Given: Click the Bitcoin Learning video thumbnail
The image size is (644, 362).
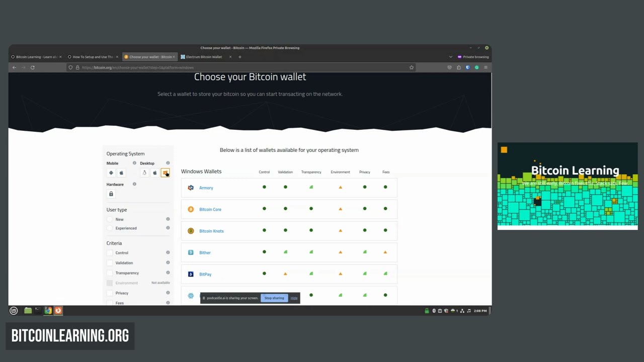Looking at the screenshot, I should (x=568, y=186).
